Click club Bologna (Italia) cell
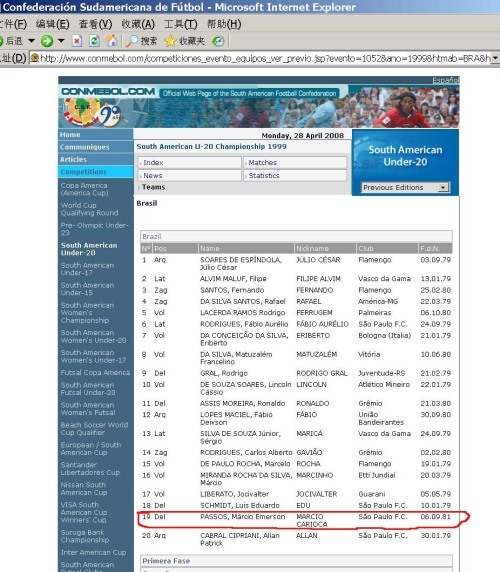Viewport: 500px width, 572px height. tap(384, 335)
